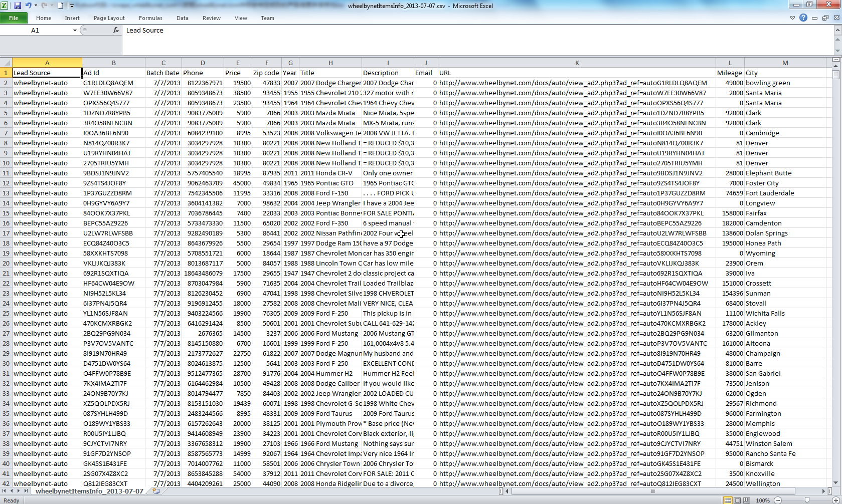This screenshot has height=504, width=842.
Task: Select the Fort Lauderdale city cell
Action: point(785,193)
